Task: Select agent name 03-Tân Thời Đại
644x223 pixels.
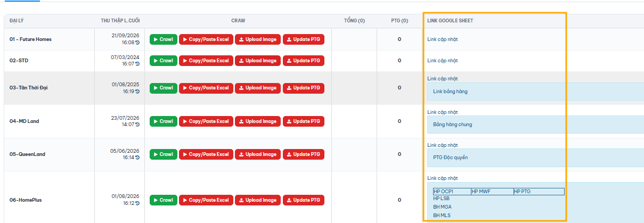Action: (x=29, y=88)
